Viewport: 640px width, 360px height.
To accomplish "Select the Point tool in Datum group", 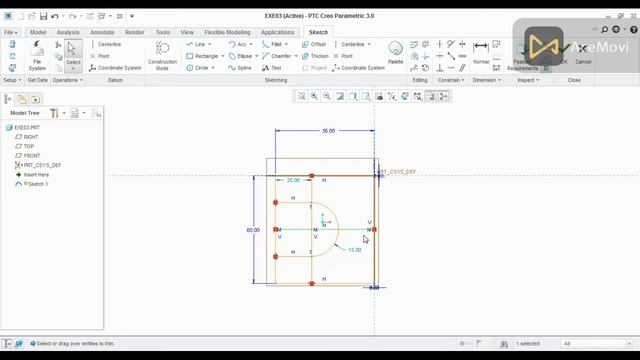I will pyautogui.click(x=100, y=56).
